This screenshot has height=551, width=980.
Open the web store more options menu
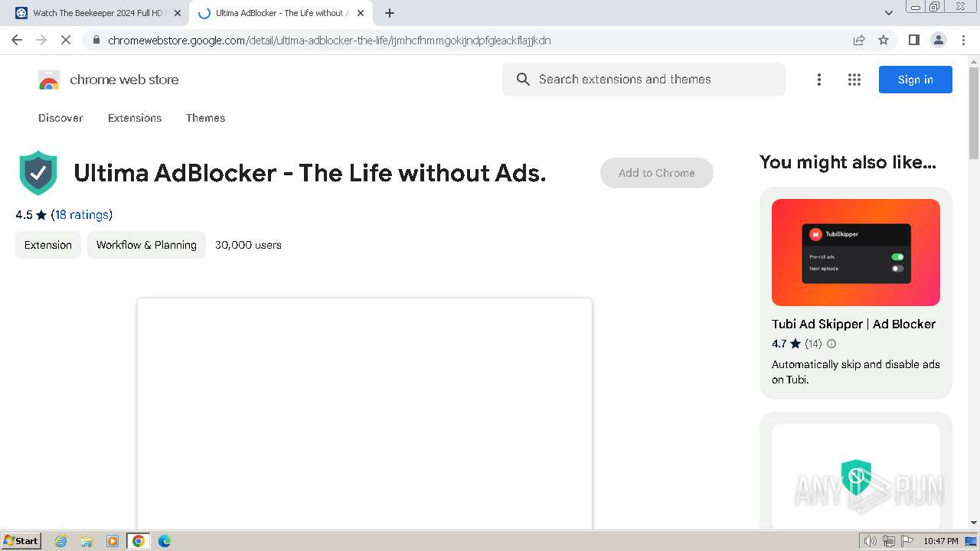(x=819, y=80)
